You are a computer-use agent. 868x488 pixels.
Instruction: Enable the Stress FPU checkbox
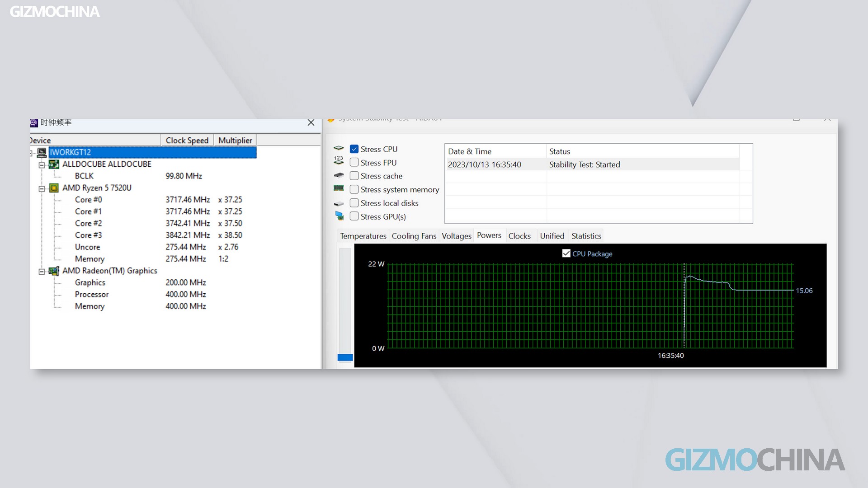(x=354, y=162)
